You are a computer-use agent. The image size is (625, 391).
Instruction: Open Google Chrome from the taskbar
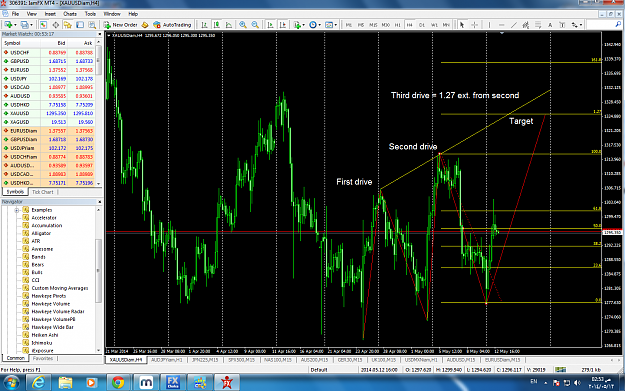click(118, 383)
